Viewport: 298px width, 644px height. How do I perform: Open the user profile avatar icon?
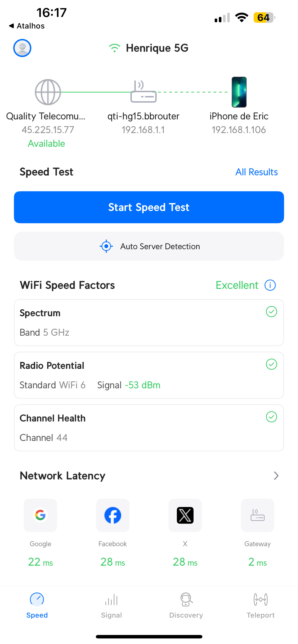(22, 48)
